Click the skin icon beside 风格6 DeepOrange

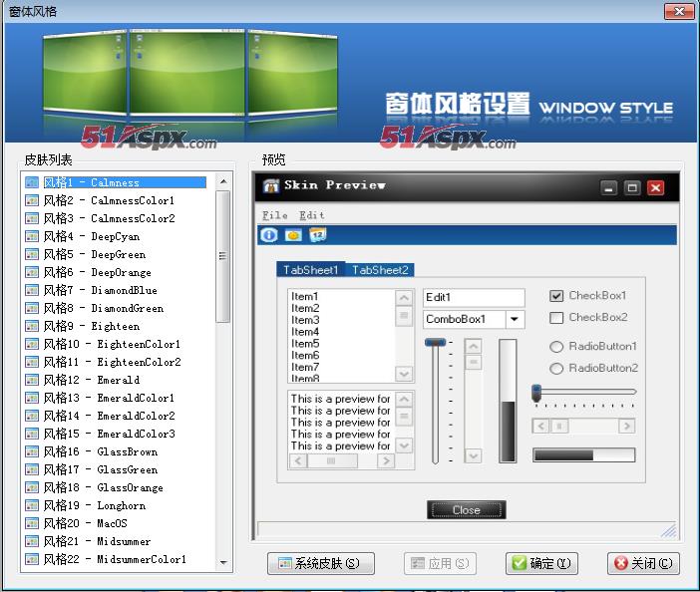(32, 272)
